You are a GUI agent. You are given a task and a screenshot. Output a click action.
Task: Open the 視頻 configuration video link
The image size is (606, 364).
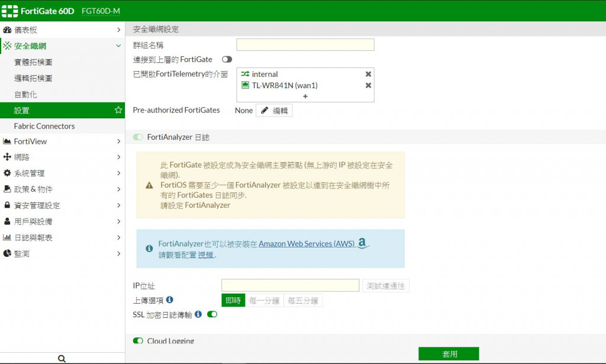tap(207, 255)
